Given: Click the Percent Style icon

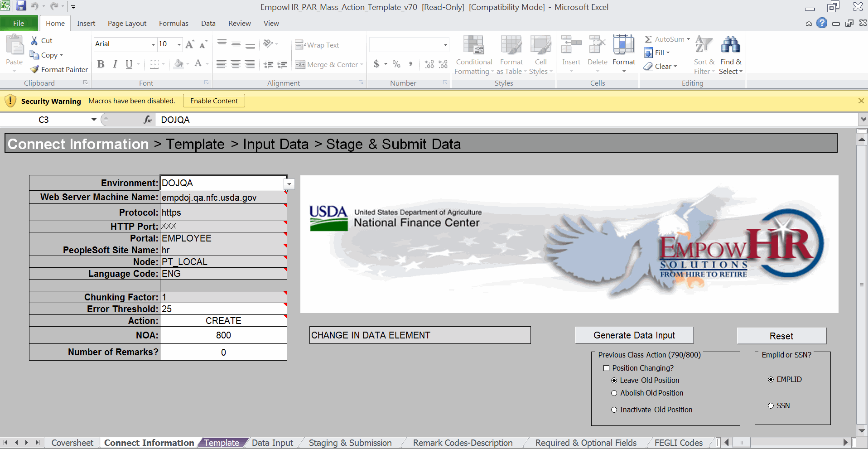Looking at the screenshot, I should pos(396,64).
